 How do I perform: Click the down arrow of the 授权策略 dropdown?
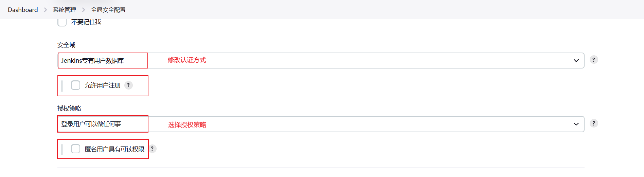(x=576, y=124)
